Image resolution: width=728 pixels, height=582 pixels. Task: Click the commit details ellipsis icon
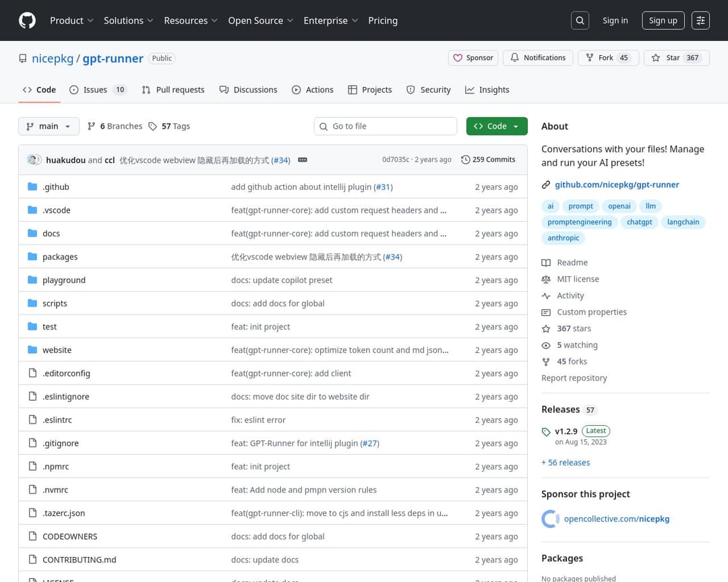[x=303, y=160]
